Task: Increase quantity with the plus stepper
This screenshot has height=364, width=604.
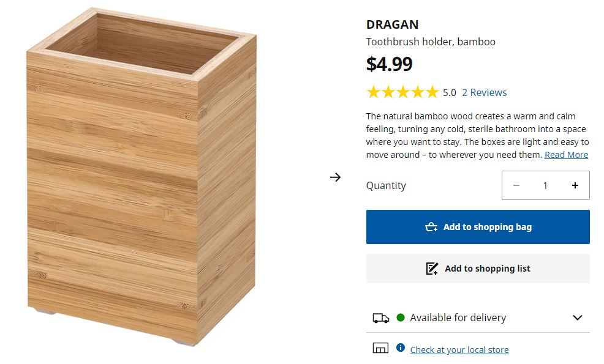Action: click(575, 185)
